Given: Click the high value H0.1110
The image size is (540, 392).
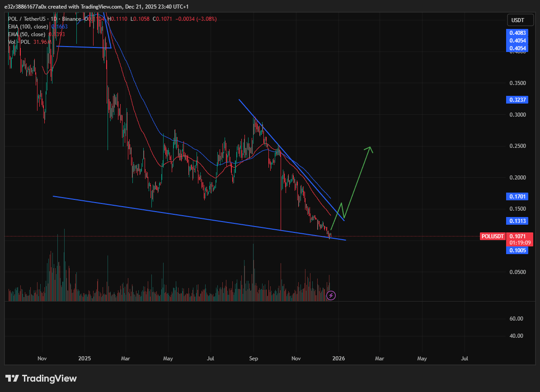Looking at the screenshot, I should [x=117, y=19].
